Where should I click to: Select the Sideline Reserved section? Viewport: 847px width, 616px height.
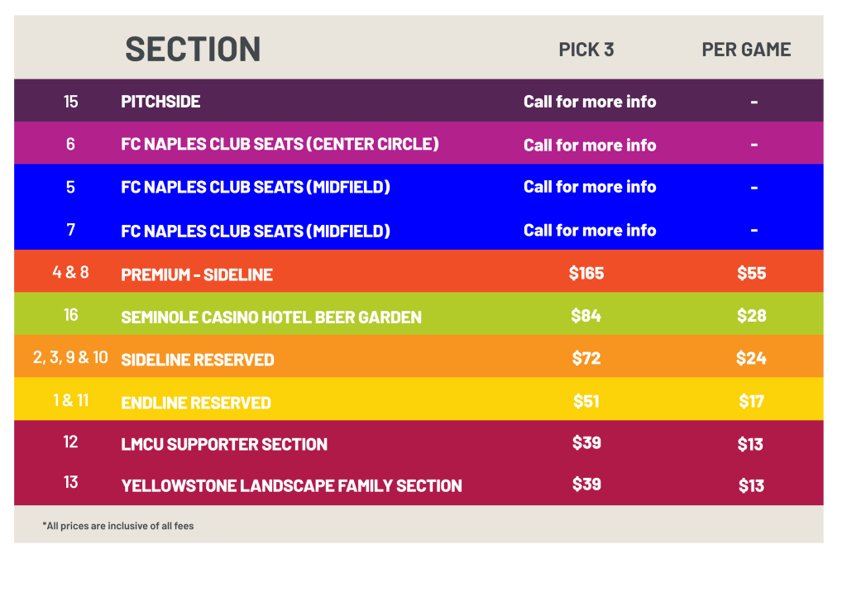pos(198,360)
